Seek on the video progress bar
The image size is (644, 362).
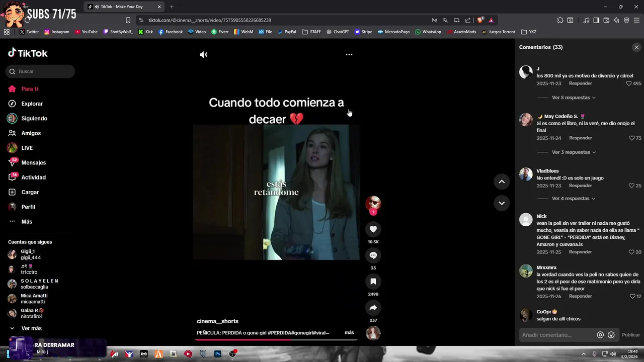[276, 339]
